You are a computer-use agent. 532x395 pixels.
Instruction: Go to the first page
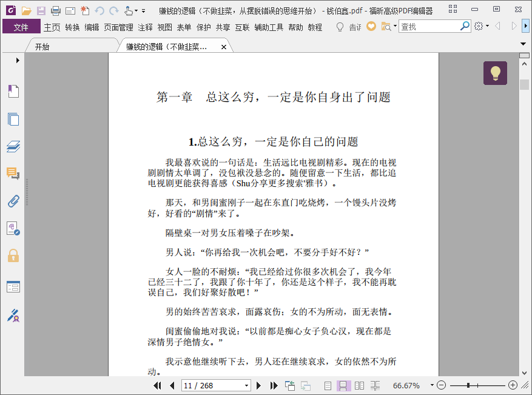pos(157,385)
